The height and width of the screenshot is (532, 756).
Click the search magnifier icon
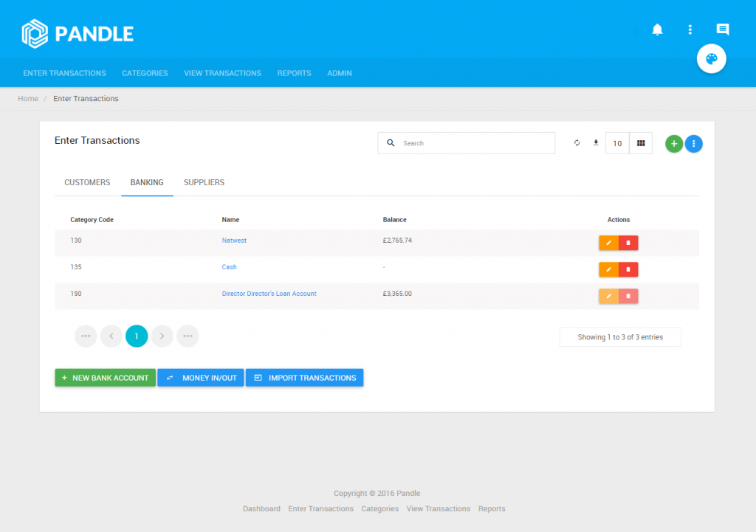[x=391, y=143]
